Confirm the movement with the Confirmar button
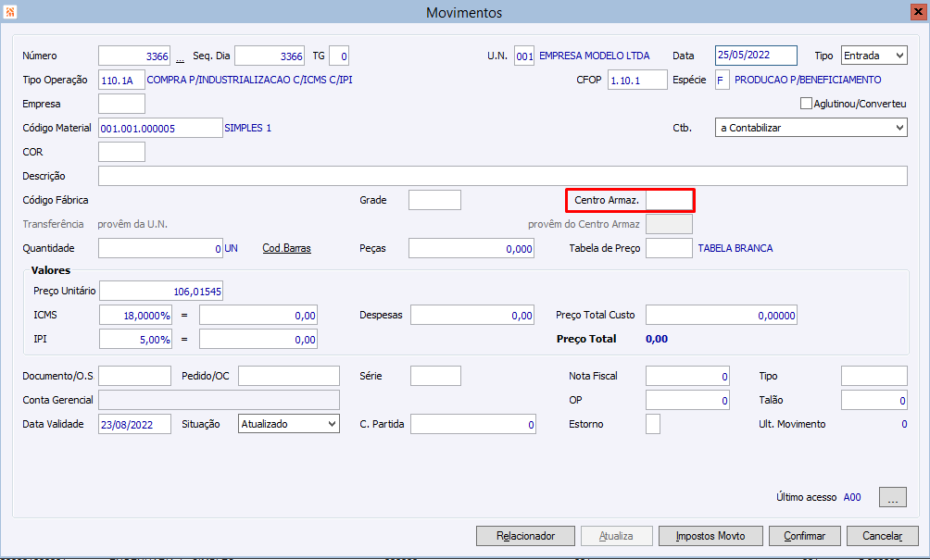Screen dimensions: 930x560 pos(804,536)
